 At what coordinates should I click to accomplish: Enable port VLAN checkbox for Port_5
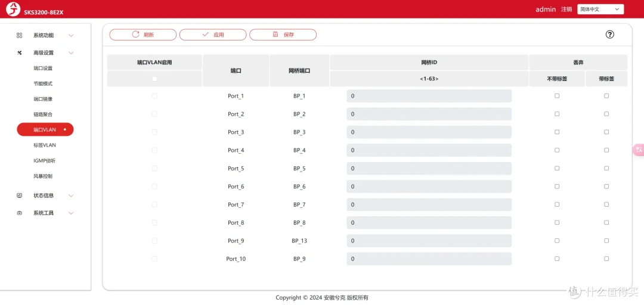click(x=154, y=169)
